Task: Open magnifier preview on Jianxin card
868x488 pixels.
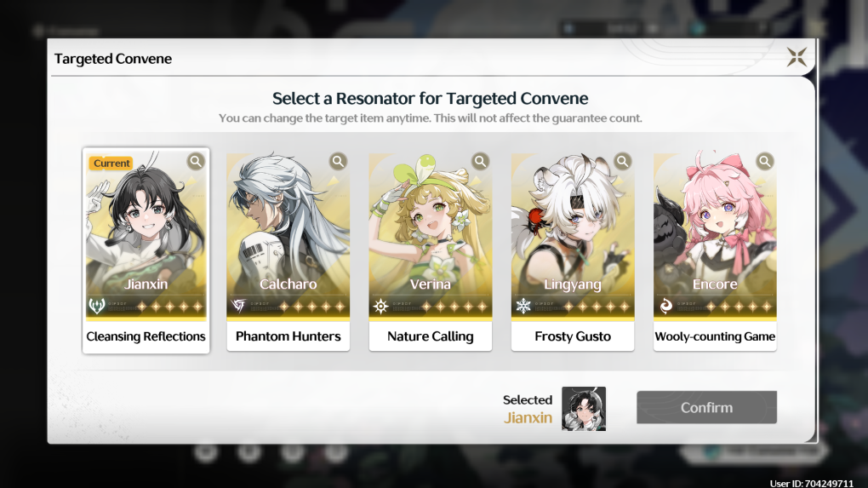Action: [x=196, y=161]
